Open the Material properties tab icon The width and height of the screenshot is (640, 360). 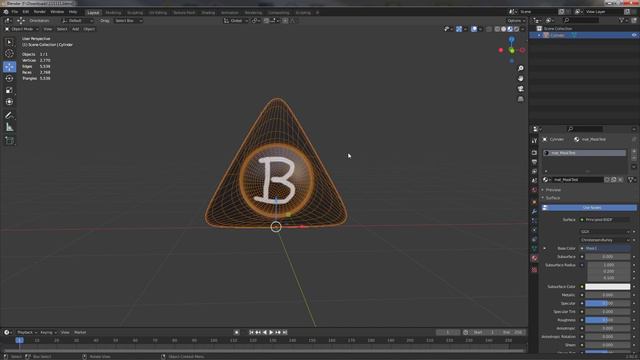[x=534, y=258]
